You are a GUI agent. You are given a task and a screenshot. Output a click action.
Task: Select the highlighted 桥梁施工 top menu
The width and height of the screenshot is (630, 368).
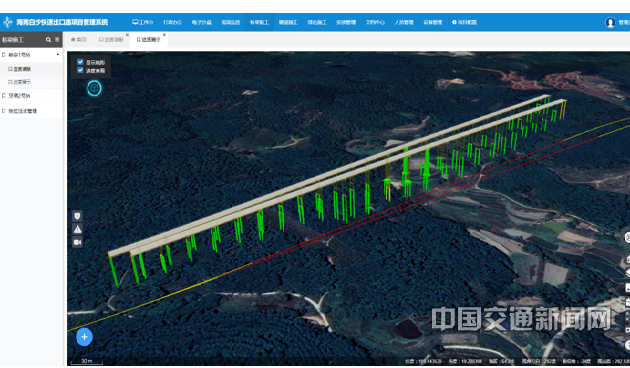259,22
